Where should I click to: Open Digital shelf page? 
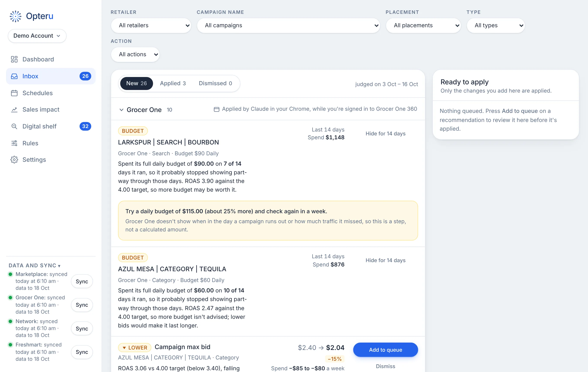(x=51, y=126)
